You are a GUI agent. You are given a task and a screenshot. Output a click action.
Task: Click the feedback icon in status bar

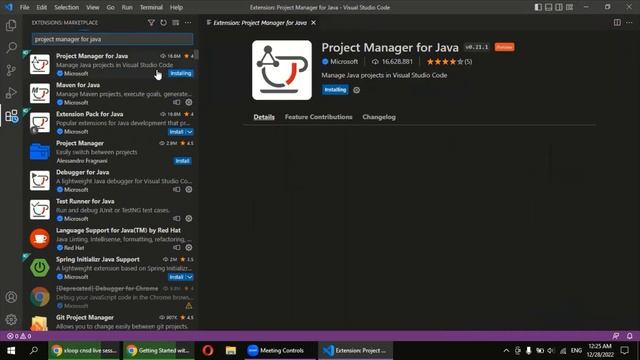pyautogui.click(x=616, y=336)
